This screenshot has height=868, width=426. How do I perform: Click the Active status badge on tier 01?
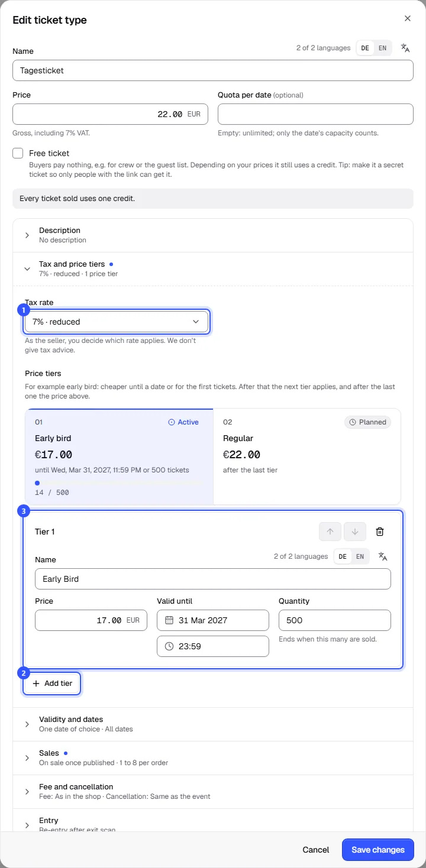pyautogui.click(x=183, y=422)
